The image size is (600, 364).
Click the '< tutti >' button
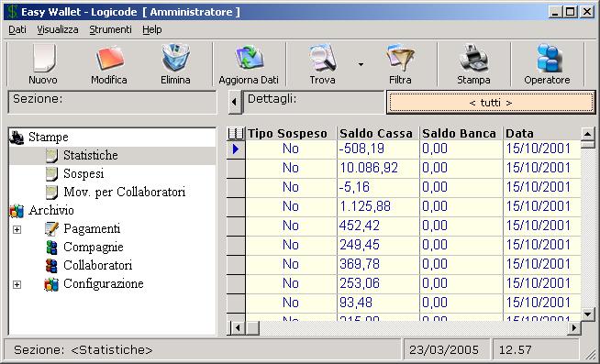point(491,103)
